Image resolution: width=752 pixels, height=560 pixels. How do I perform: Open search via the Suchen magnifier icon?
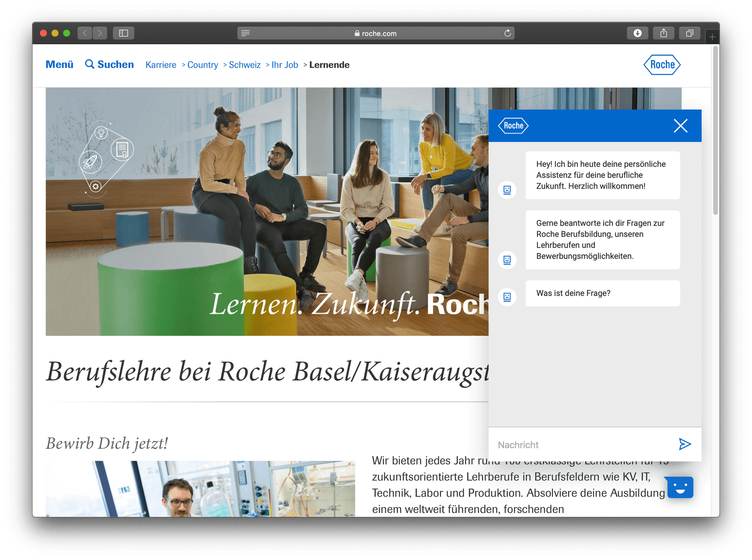click(90, 65)
